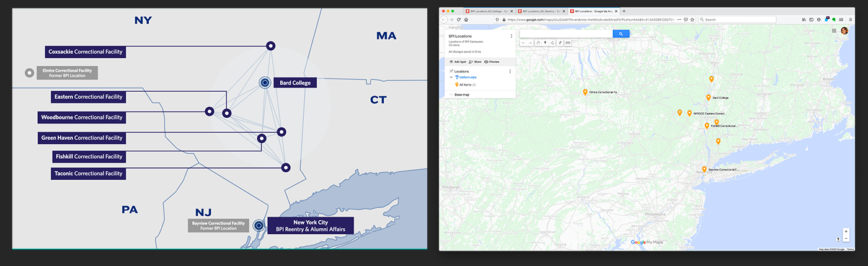This screenshot has height=266, width=868.
Task: Click the Share button
Action: pyautogui.click(x=476, y=62)
